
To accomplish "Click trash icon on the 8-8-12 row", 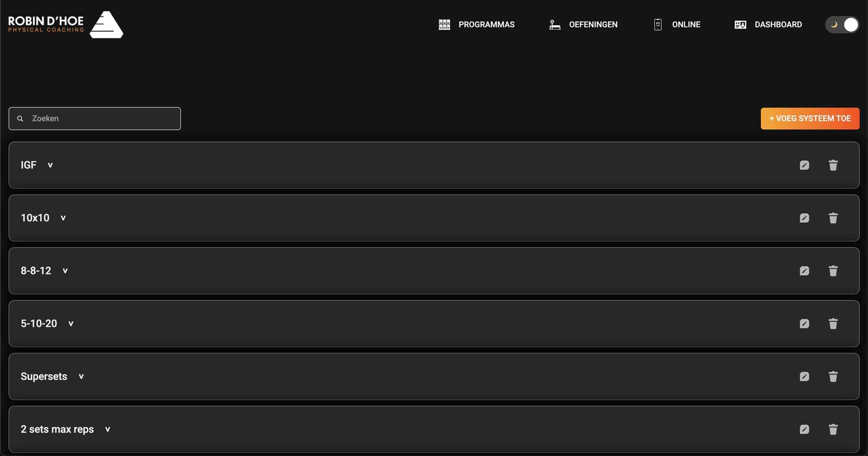I will pyautogui.click(x=833, y=271).
